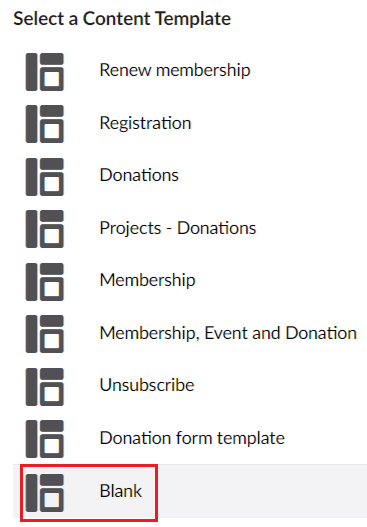Click the Donation form template icon
The image size is (367, 527).
pos(45,439)
